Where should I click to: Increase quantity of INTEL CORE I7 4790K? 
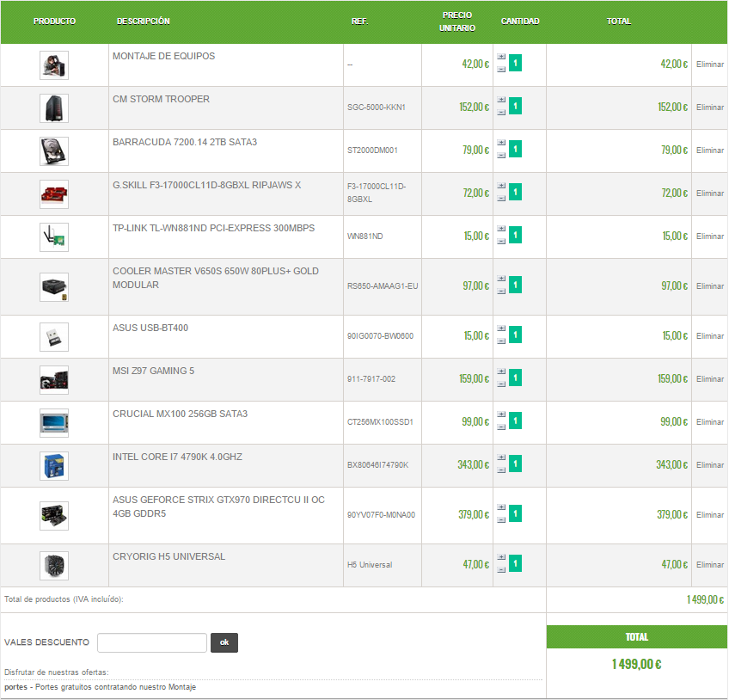[501, 457]
